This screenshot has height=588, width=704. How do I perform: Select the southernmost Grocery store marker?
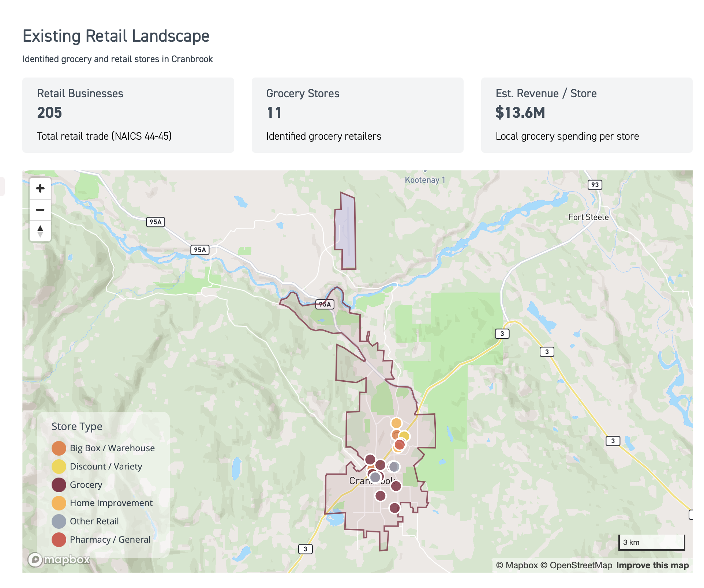394,508
